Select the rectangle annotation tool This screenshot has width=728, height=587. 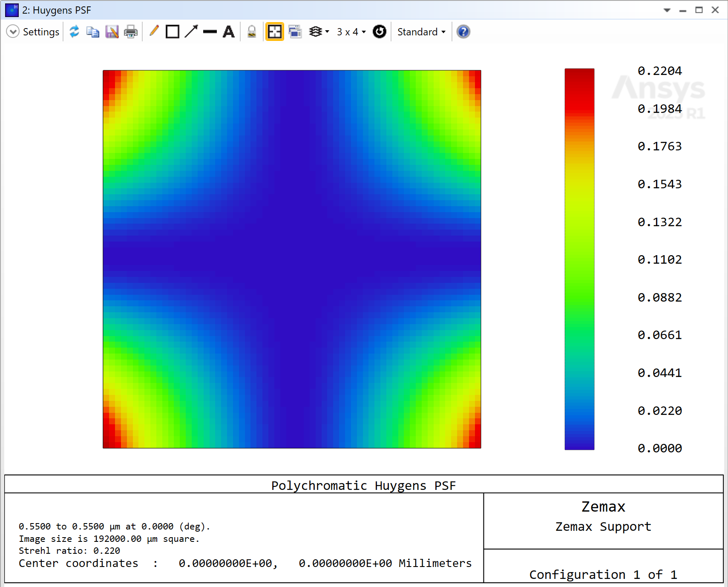[173, 32]
